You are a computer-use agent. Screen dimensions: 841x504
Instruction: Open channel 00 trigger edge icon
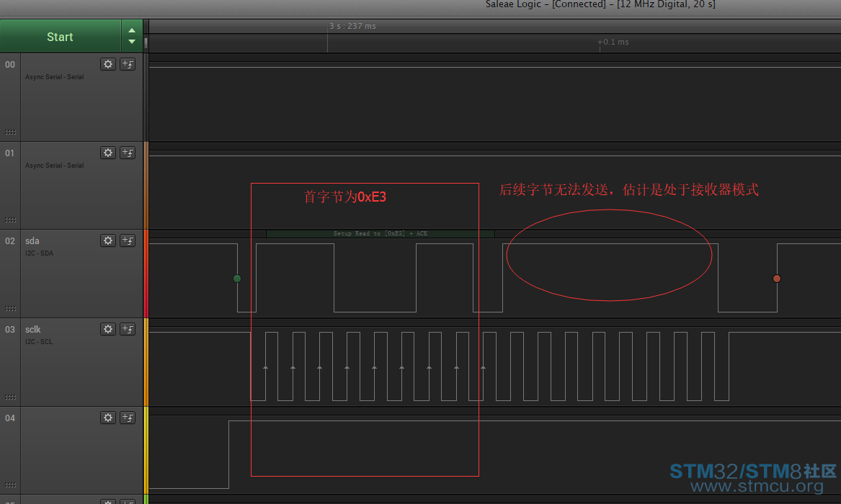128,64
